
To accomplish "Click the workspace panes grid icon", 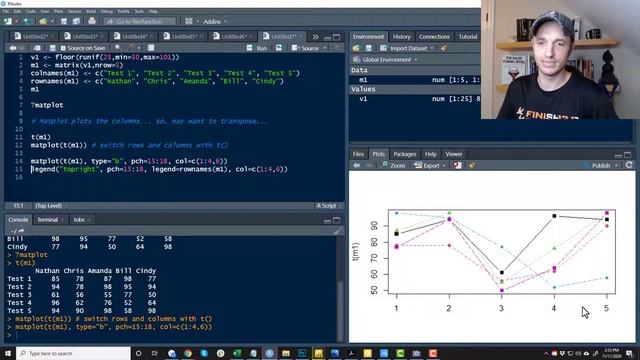I will (x=189, y=21).
